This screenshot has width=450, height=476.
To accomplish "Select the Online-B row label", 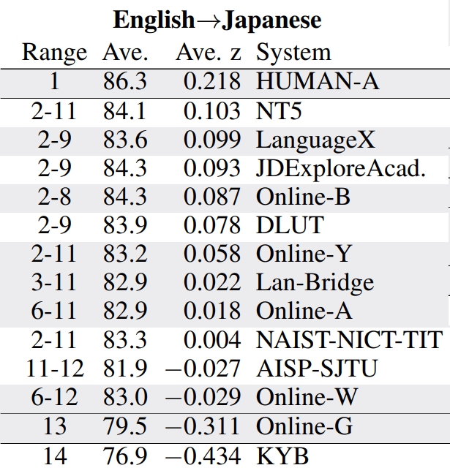I will [x=303, y=197].
